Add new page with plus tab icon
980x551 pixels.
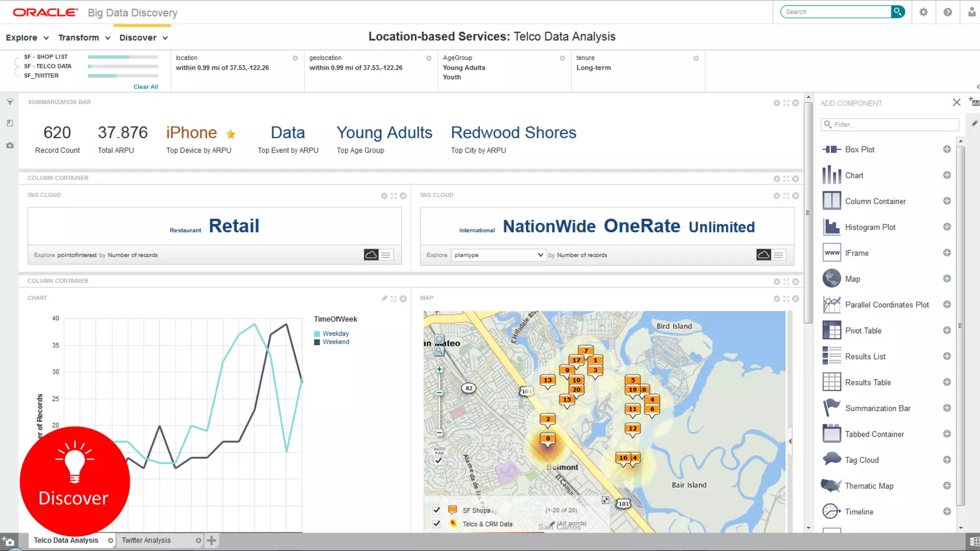212,540
